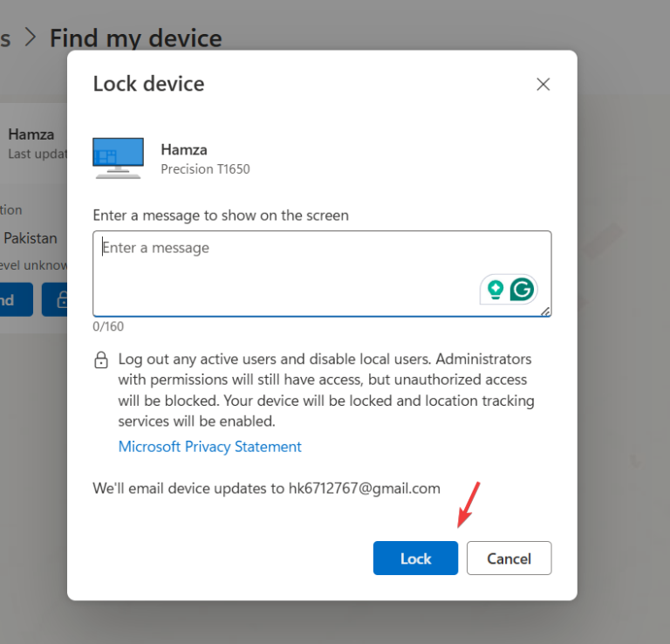Click the hk6712767@gmail.com email address text
The width and height of the screenshot is (670, 644).
364,489
